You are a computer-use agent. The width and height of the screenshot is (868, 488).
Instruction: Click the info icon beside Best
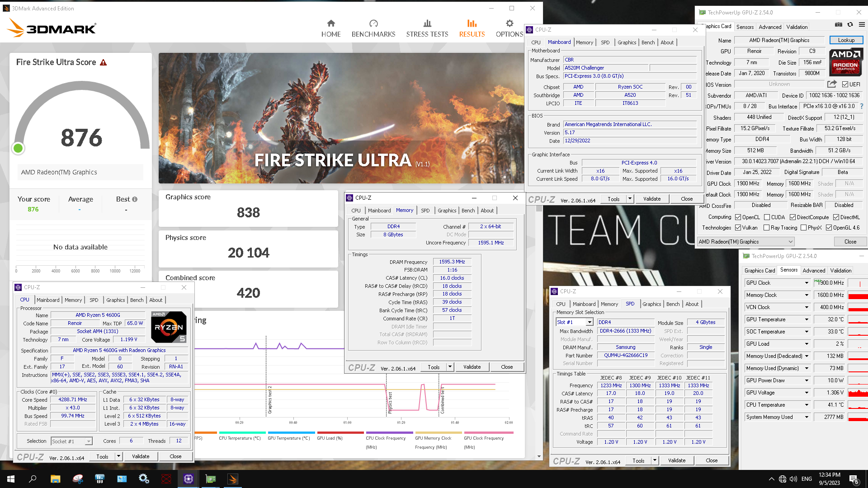pos(135,199)
